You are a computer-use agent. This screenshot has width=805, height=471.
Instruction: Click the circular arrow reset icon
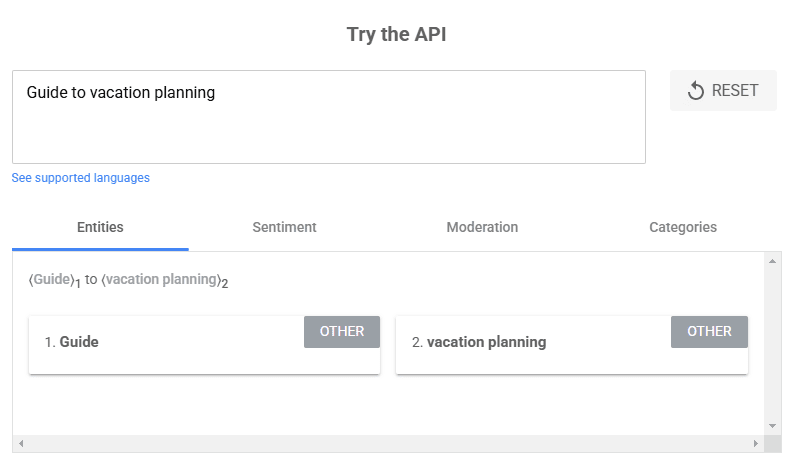tap(696, 91)
